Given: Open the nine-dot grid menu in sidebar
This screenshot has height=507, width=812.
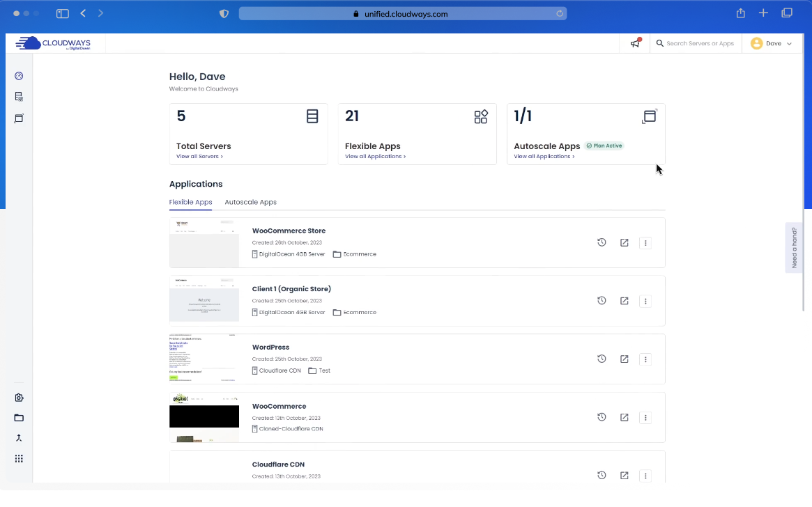Looking at the screenshot, I should (19, 459).
